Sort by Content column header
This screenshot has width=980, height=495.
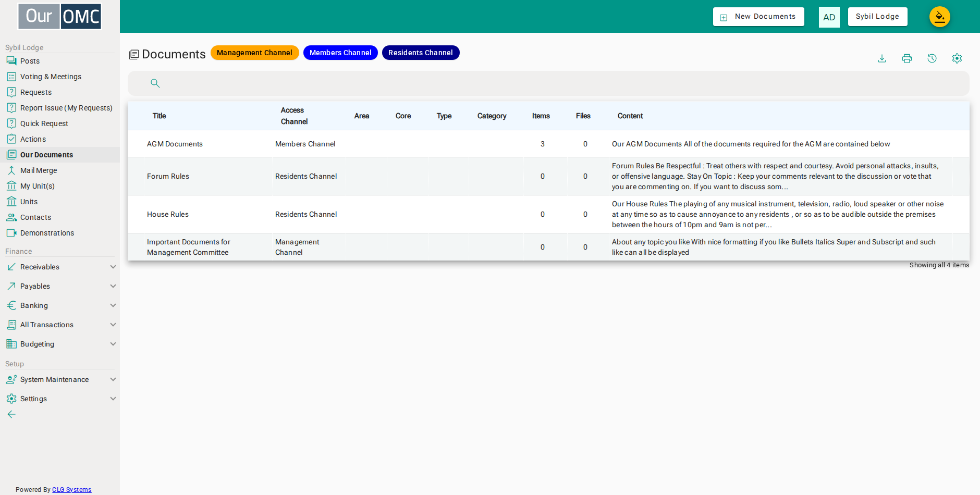tap(630, 116)
